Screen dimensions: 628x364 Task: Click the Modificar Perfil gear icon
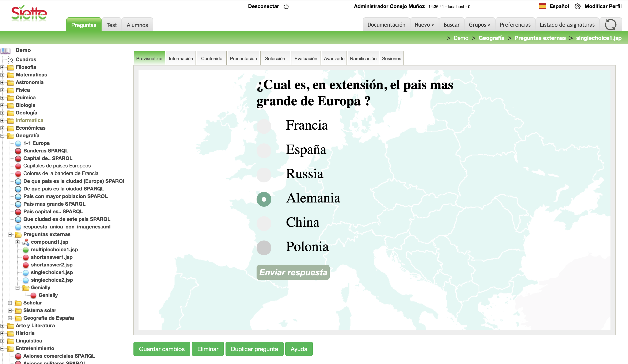[577, 7]
